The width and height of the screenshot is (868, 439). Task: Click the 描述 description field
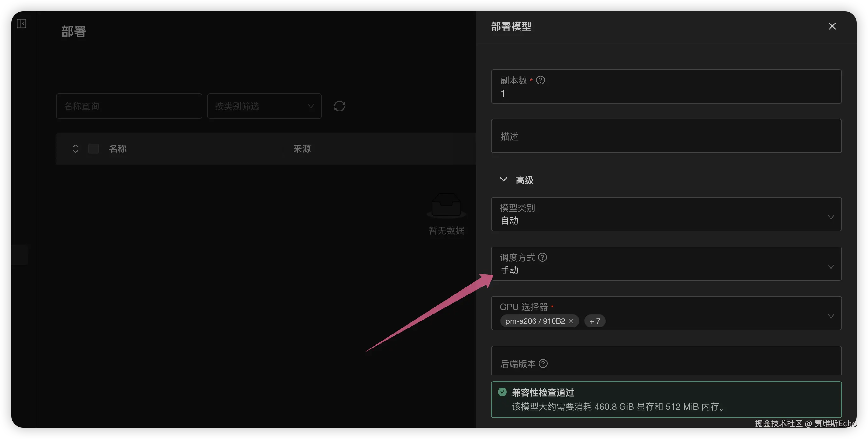(666, 136)
